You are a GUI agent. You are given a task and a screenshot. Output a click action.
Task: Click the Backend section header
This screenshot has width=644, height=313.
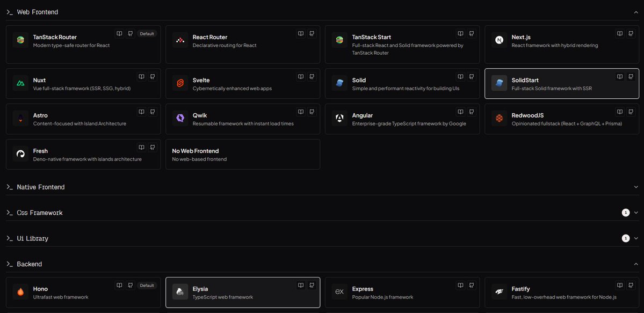pyautogui.click(x=322, y=264)
